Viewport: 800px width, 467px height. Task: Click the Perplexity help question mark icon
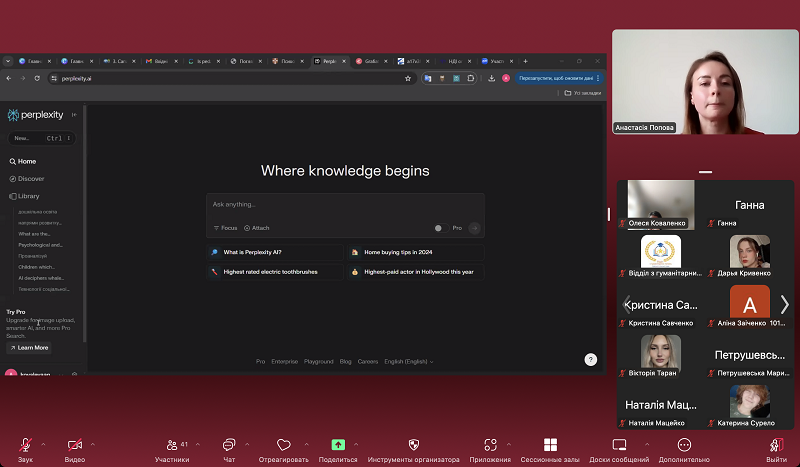point(590,359)
